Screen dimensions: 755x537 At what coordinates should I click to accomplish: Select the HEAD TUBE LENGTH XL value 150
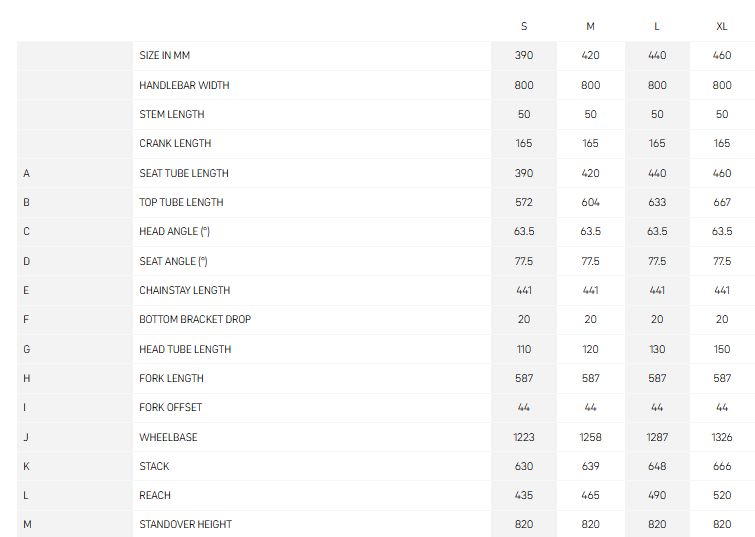click(722, 349)
